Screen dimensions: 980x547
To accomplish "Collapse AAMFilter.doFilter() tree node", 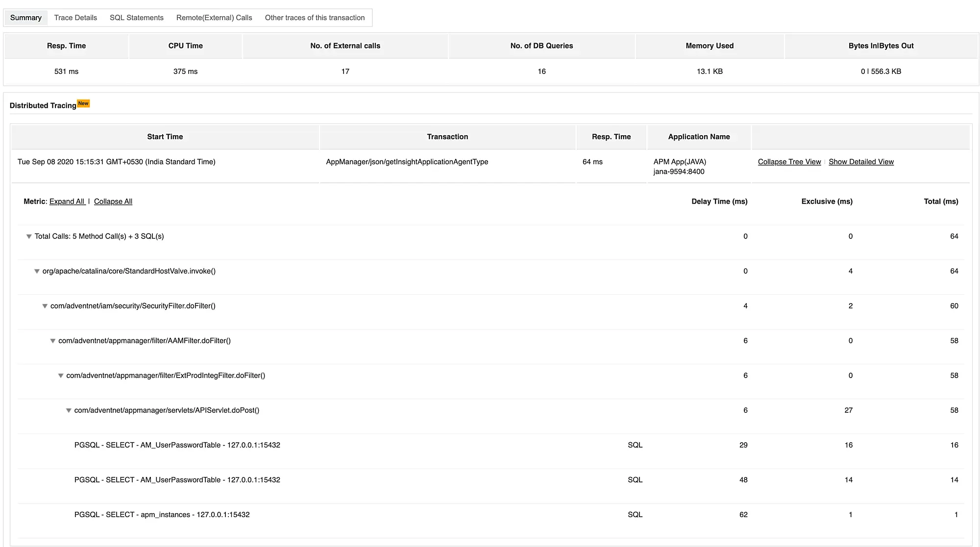I will [52, 341].
